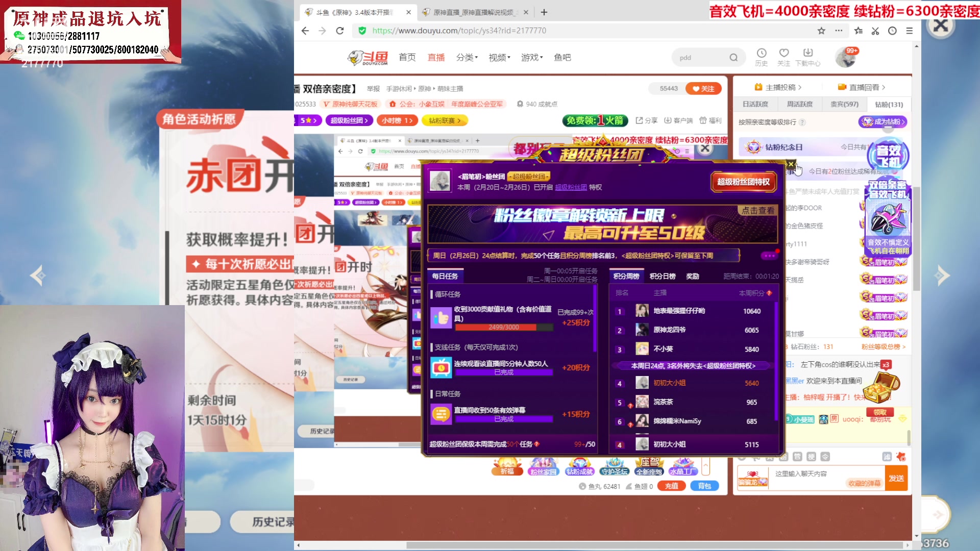980x551 pixels.
Task: Open the 关注 heart icon in header
Action: pyautogui.click(x=784, y=57)
